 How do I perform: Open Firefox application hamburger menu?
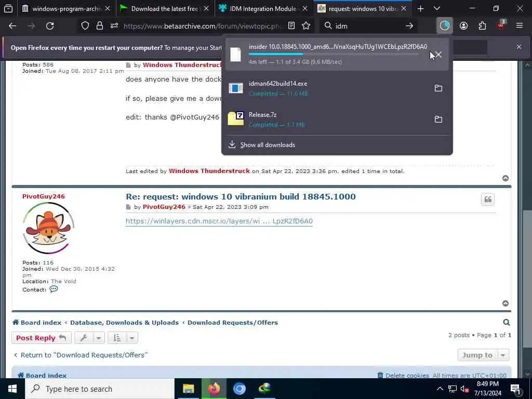pyautogui.click(x=520, y=26)
